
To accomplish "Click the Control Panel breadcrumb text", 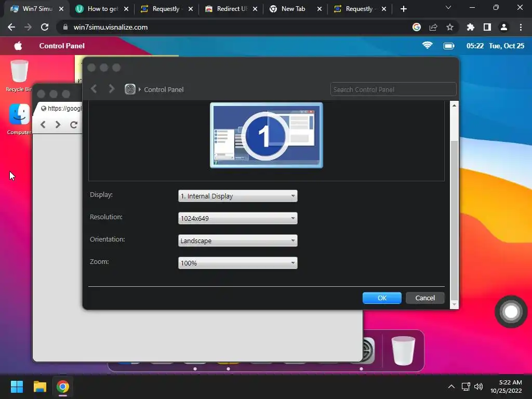I will coord(164,89).
